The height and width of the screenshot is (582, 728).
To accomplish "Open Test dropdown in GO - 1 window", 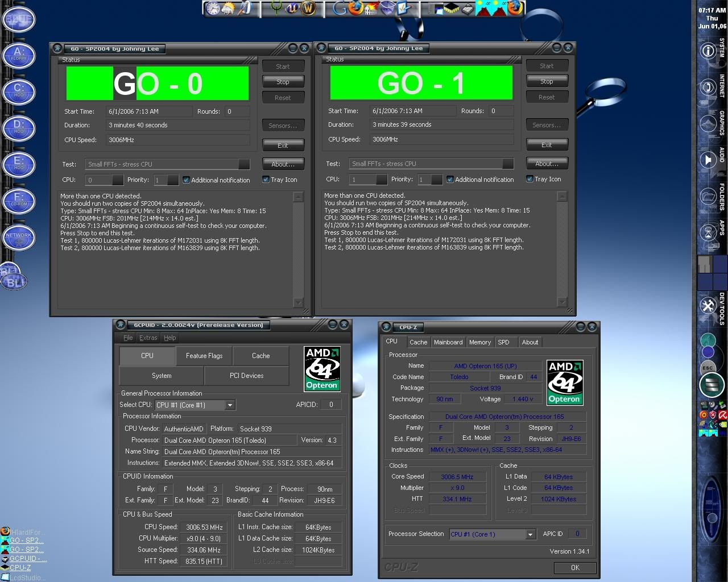I will (508, 164).
